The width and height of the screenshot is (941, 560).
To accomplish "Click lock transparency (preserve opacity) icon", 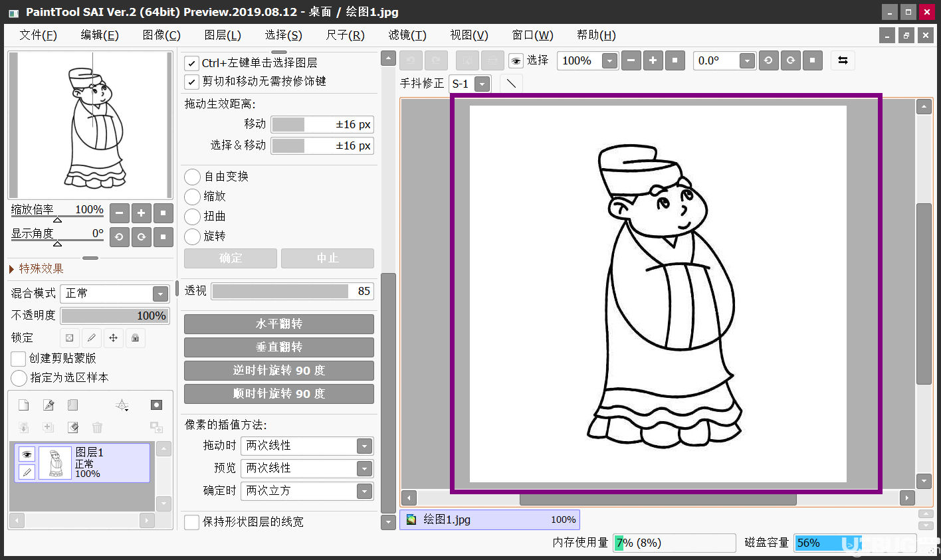I will point(70,337).
